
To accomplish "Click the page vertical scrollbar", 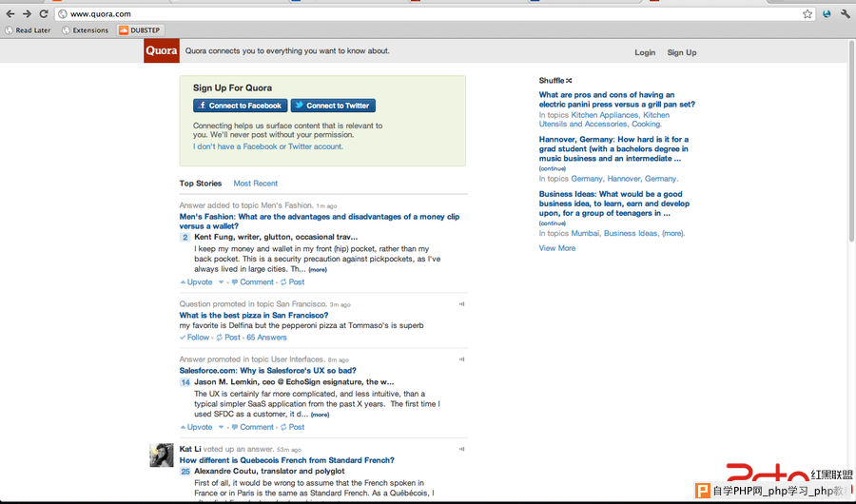I will (x=852, y=141).
